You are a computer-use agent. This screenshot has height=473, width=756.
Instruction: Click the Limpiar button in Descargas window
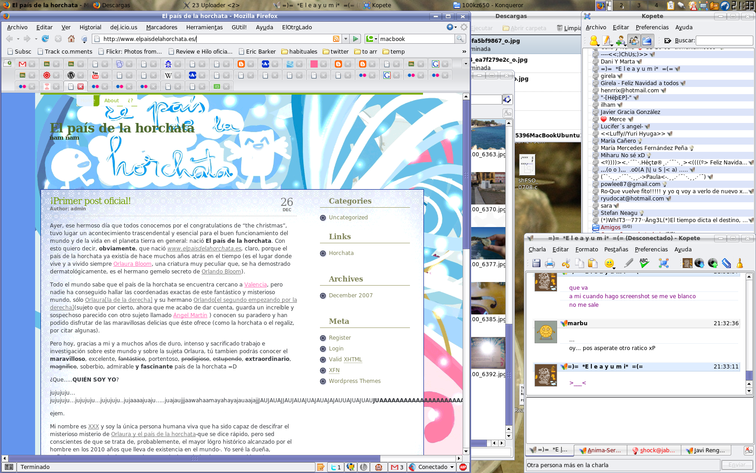click(x=569, y=28)
